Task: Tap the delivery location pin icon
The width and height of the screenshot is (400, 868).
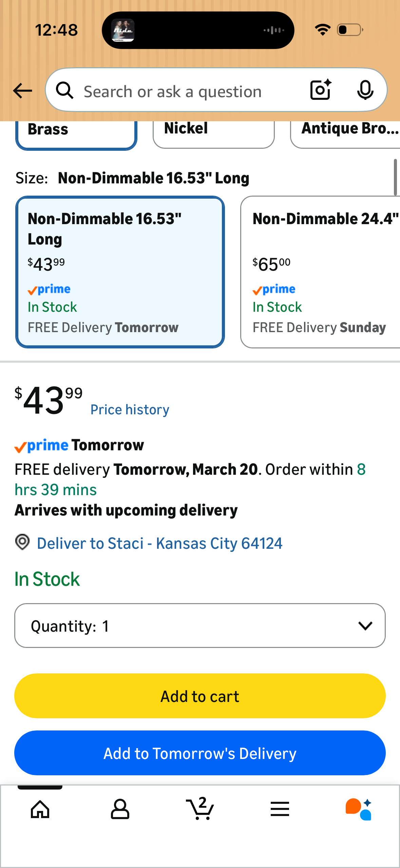Action: click(x=22, y=542)
